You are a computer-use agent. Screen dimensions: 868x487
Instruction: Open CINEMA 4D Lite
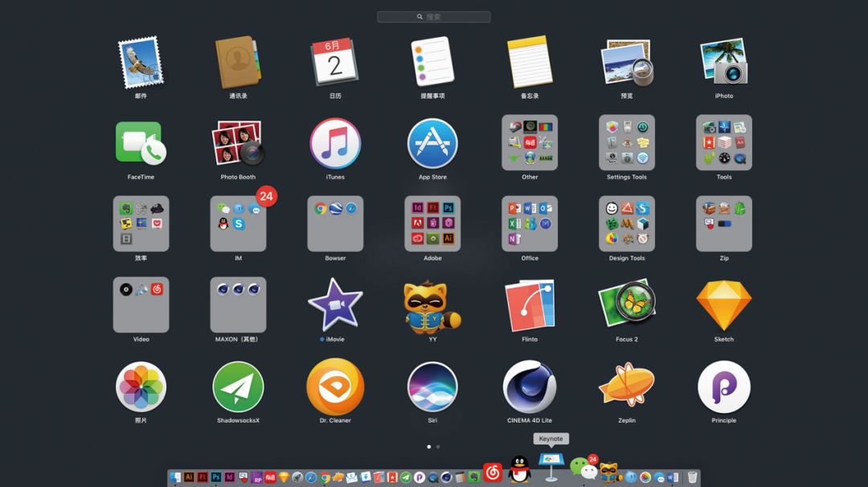tap(530, 387)
